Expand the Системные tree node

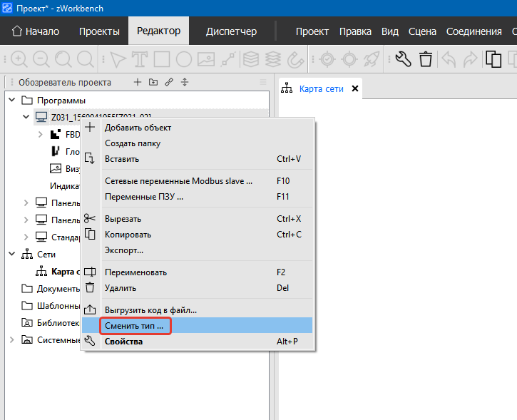coord(12,340)
